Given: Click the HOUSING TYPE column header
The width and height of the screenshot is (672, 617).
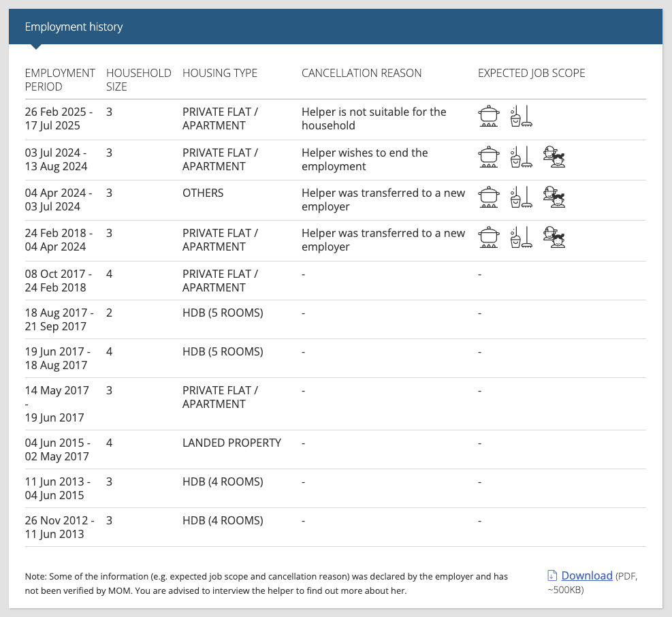Looking at the screenshot, I should point(220,73).
